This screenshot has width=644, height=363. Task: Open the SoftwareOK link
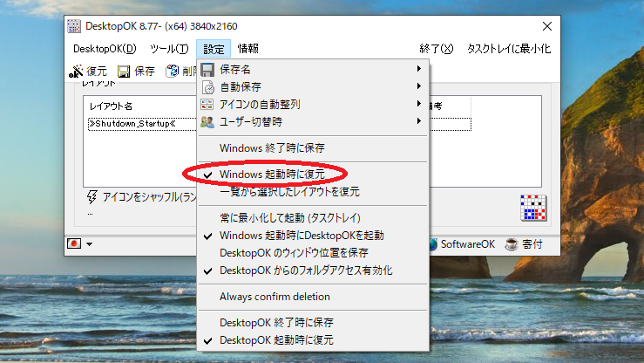(467, 244)
